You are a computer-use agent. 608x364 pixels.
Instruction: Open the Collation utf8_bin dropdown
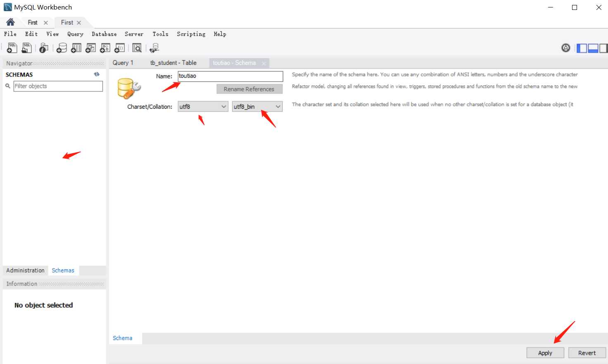[x=257, y=107]
